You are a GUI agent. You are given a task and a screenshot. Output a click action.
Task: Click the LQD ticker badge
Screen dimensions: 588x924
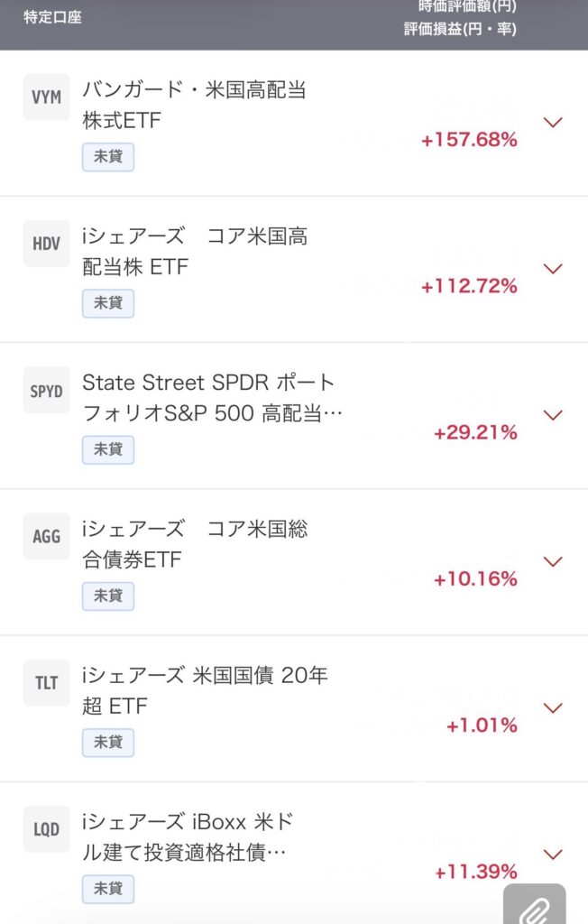[x=46, y=829]
